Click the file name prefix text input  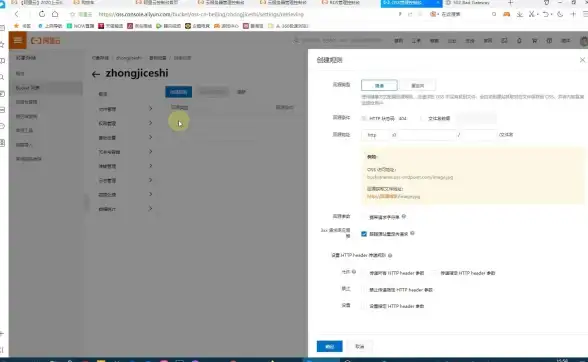[476, 119]
